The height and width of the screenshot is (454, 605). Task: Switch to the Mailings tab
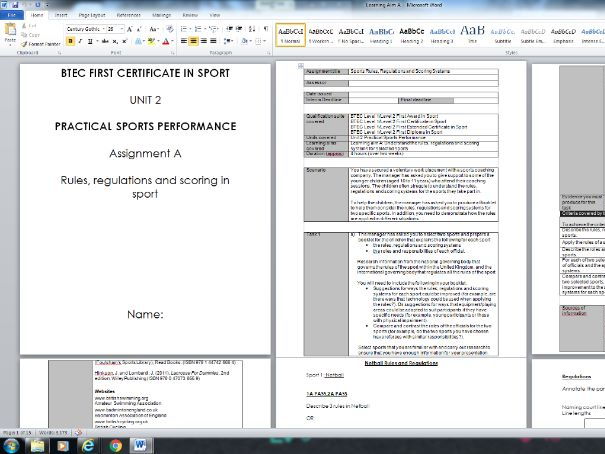[x=162, y=15]
